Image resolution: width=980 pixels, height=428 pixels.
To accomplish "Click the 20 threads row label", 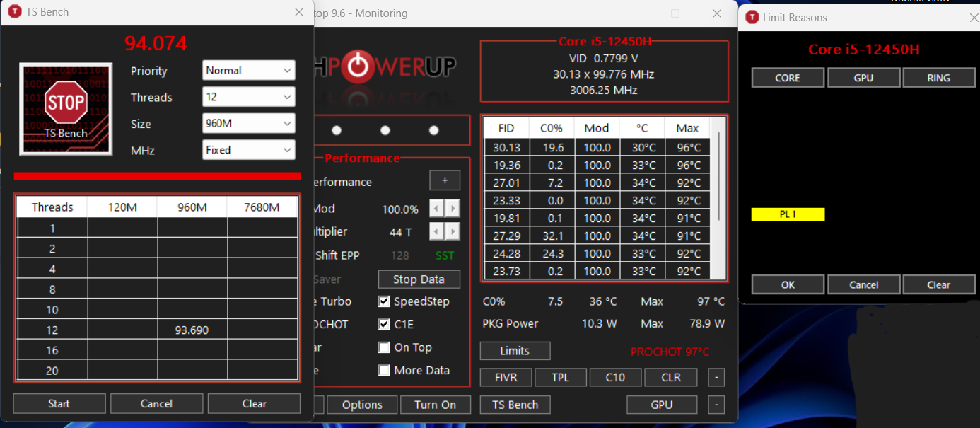I will 52,371.
